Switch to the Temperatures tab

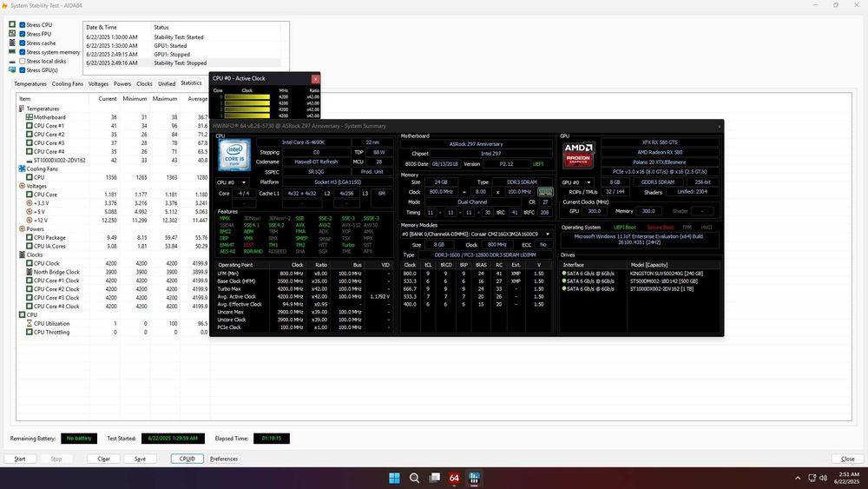[x=30, y=83]
